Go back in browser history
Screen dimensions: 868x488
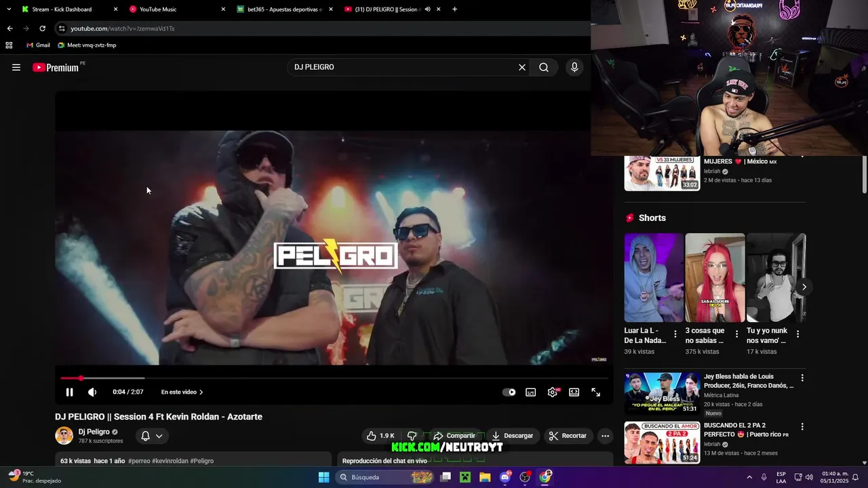point(9,28)
